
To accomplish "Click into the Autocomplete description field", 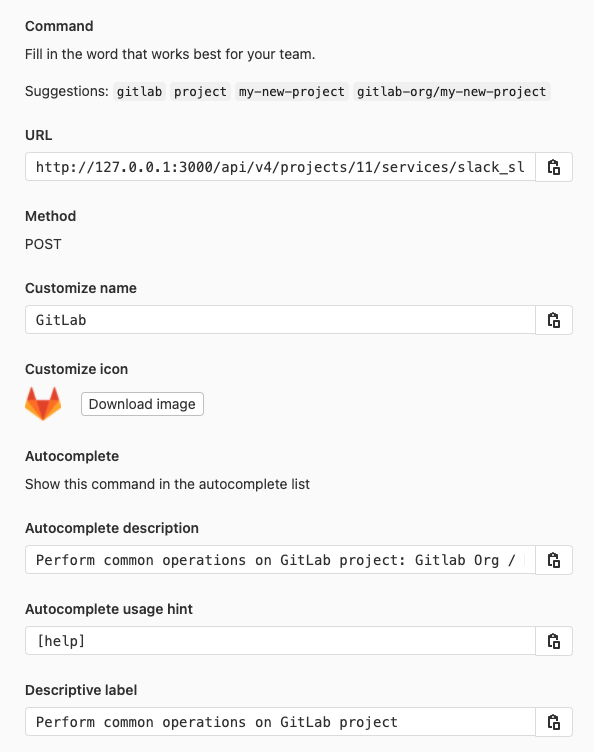I will (280, 560).
